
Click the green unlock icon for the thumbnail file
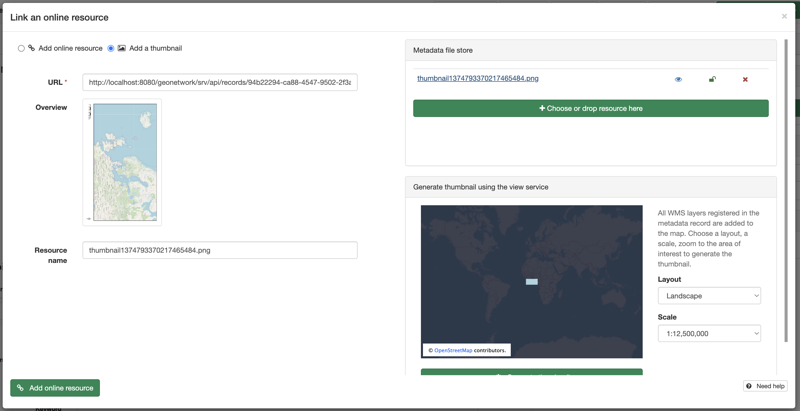pos(712,79)
